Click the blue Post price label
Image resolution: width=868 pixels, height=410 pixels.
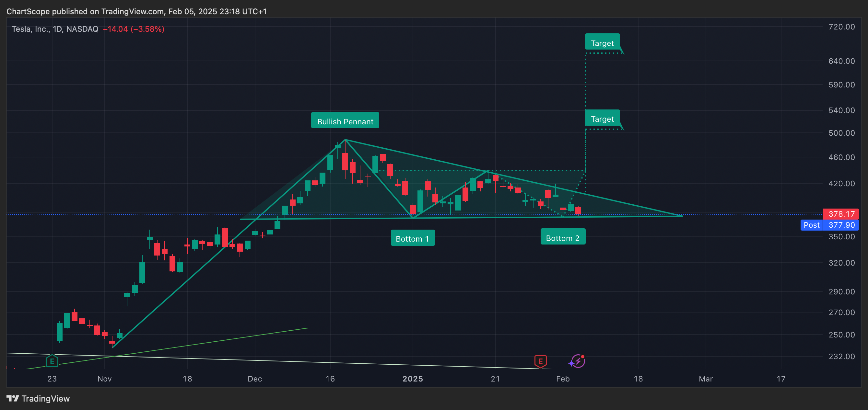[811, 225]
